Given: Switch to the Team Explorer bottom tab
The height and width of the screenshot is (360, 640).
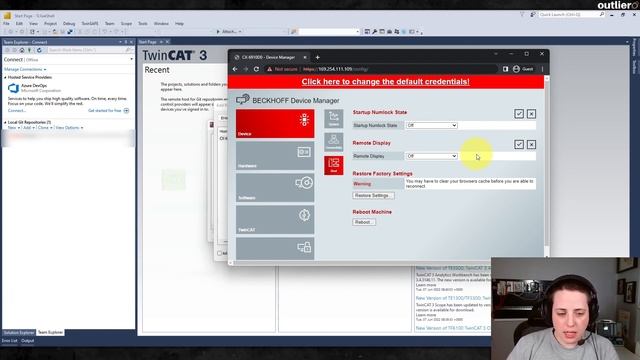Looking at the screenshot, I should click(x=50, y=333).
